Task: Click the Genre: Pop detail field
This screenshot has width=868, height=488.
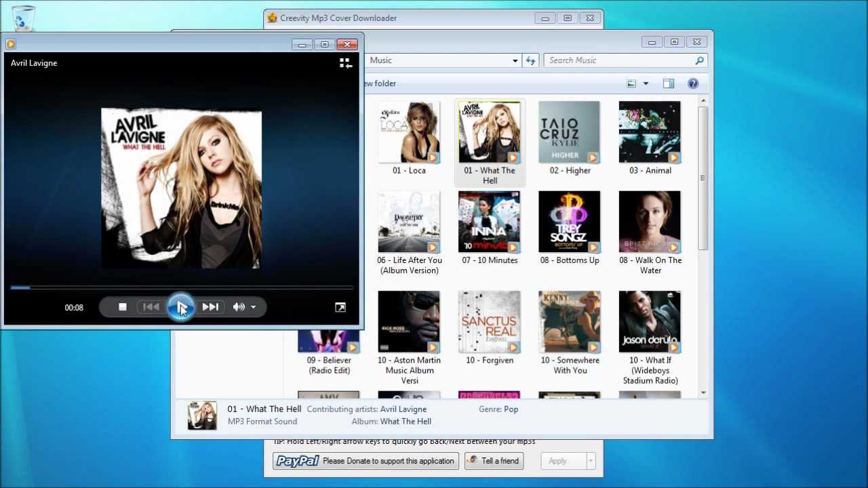Action: (498, 409)
